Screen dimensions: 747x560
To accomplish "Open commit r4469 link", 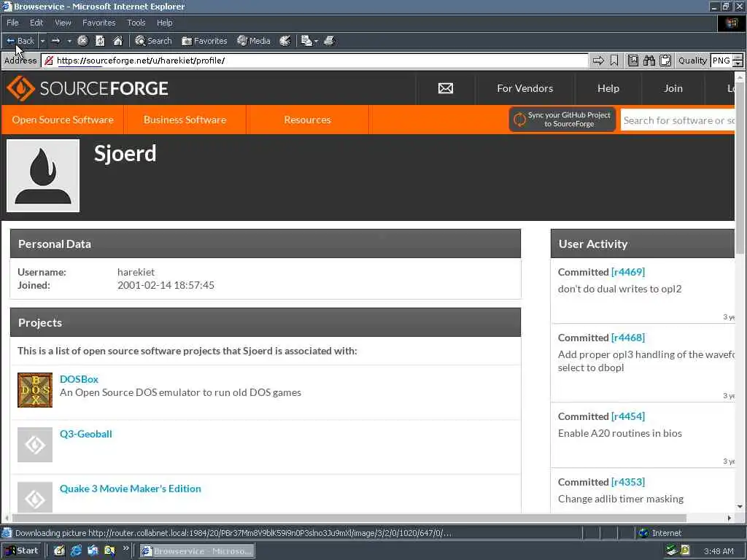I will point(628,272).
